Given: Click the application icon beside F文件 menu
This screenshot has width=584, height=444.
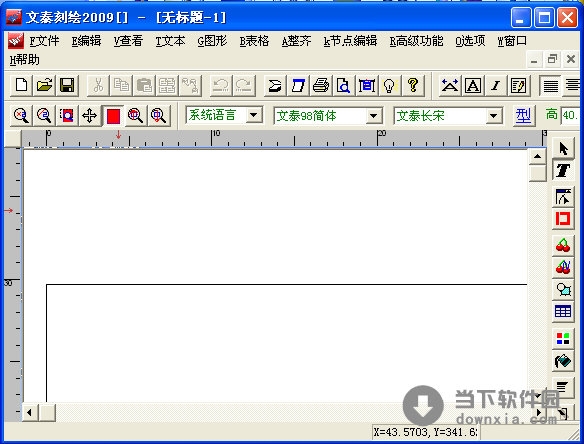Looking at the screenshot, I should click(16, 41).
